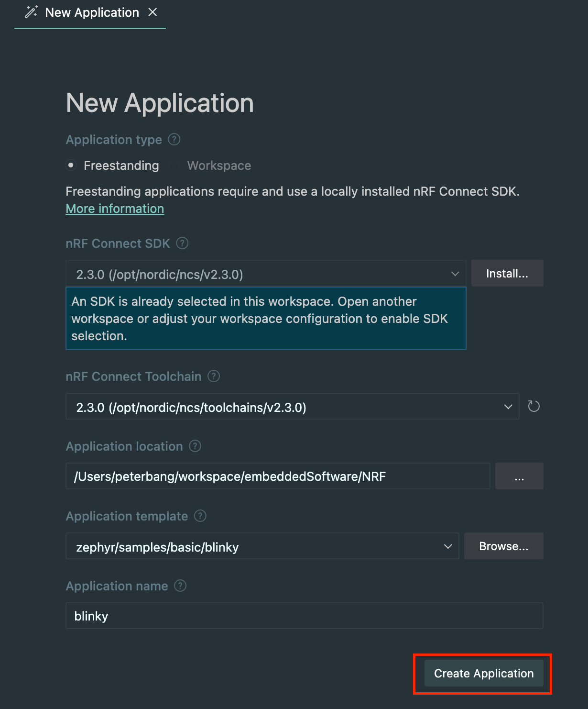Click the Install... button
The height and width of the screenshot is (709, 588).
[507, 273]
